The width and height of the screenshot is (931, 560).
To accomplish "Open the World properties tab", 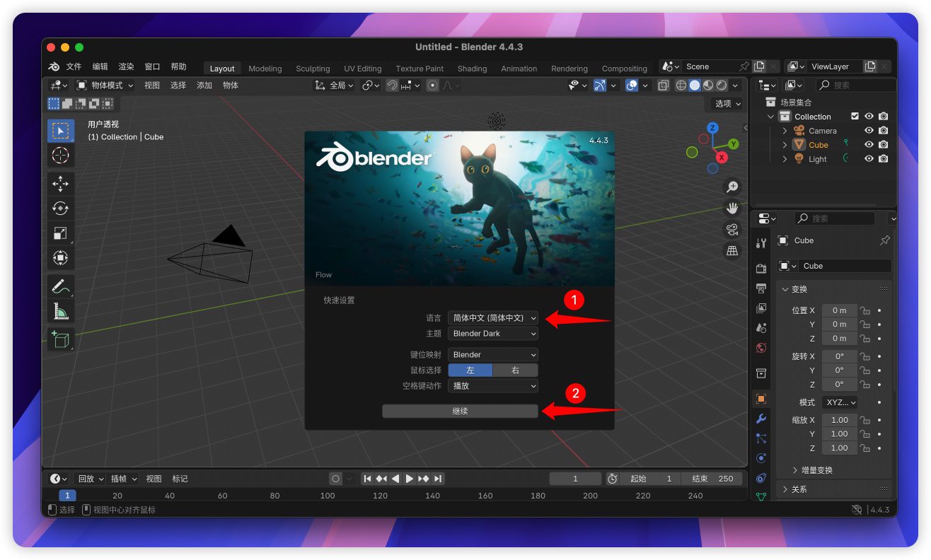I will pos(761,348).
